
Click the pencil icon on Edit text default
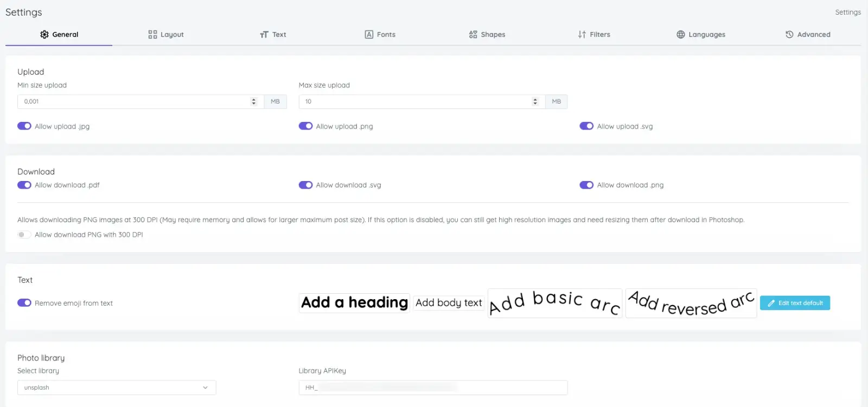(x=771, y=303)
